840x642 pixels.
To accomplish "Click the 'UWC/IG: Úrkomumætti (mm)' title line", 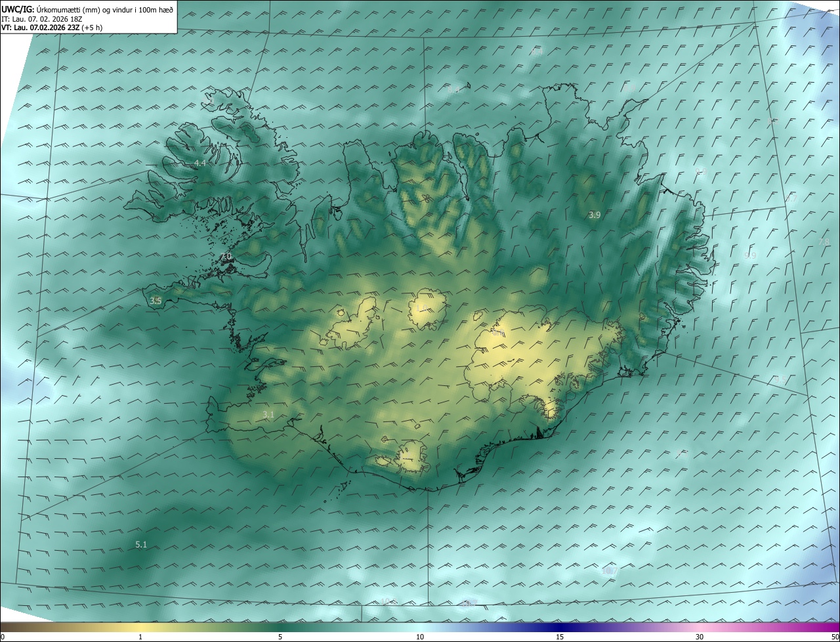I will click(x=87, y=9).
